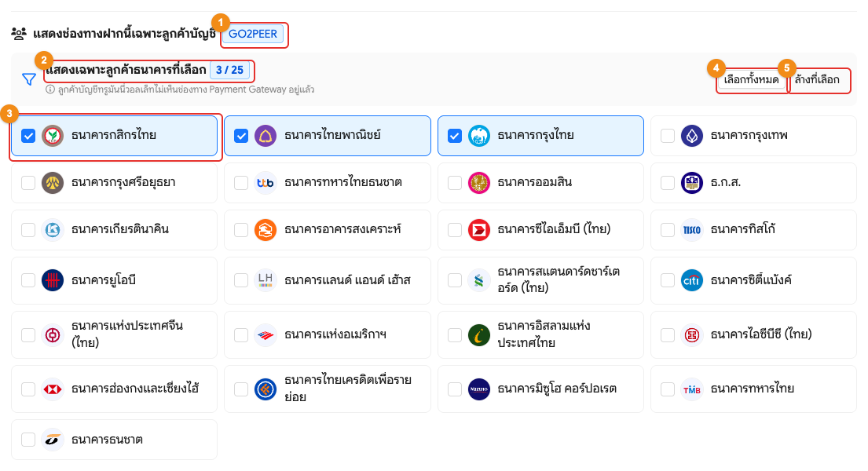Check the ธนาคารออมสิน checkbox
Screen dimensions: 868x471
455,183
